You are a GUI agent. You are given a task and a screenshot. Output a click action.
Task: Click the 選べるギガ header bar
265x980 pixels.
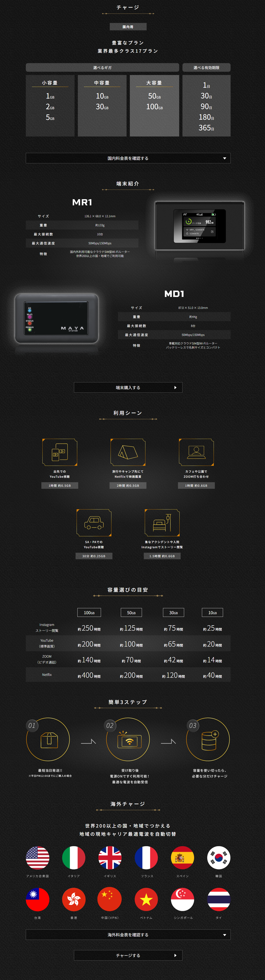pos(102,67)
